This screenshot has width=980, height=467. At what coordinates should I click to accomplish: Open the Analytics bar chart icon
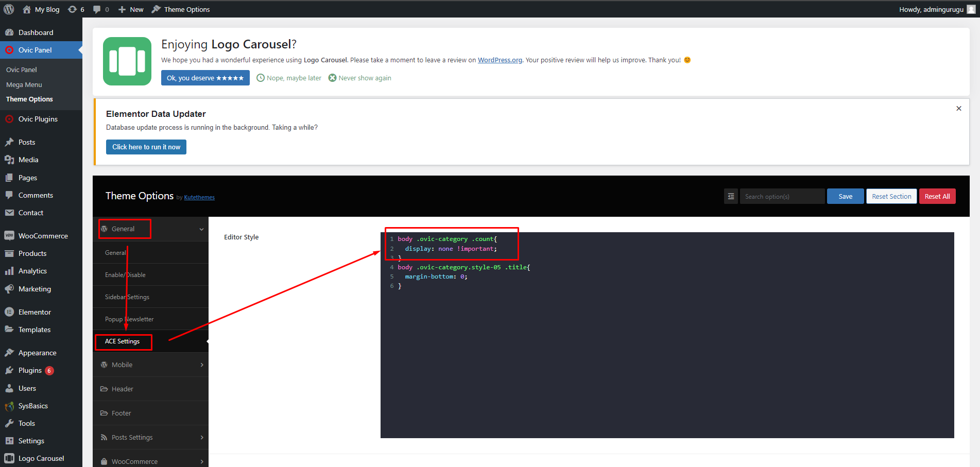(x=9, y=271)
